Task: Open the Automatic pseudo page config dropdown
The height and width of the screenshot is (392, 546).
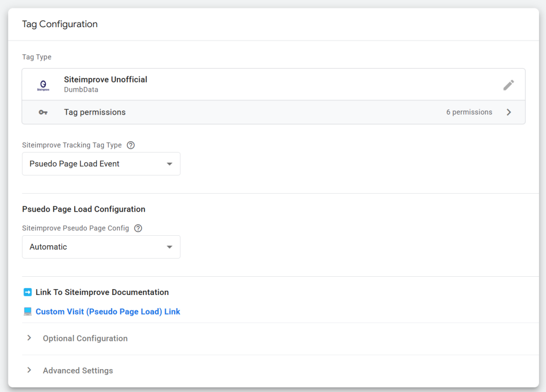Action: pos(101,247)
